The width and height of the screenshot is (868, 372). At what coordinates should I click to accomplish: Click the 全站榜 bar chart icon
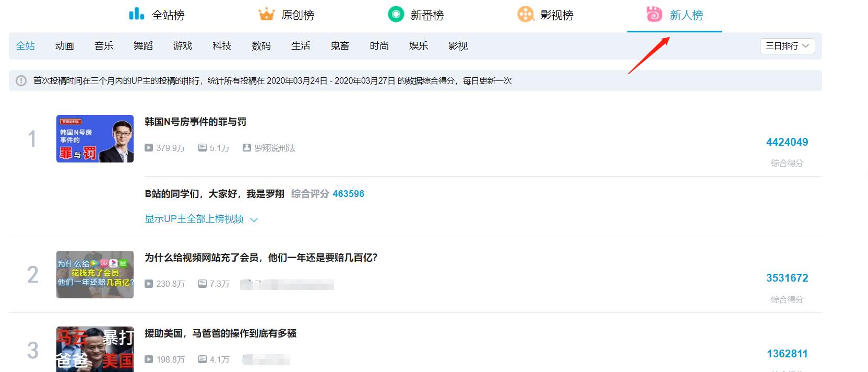point(136,14)
